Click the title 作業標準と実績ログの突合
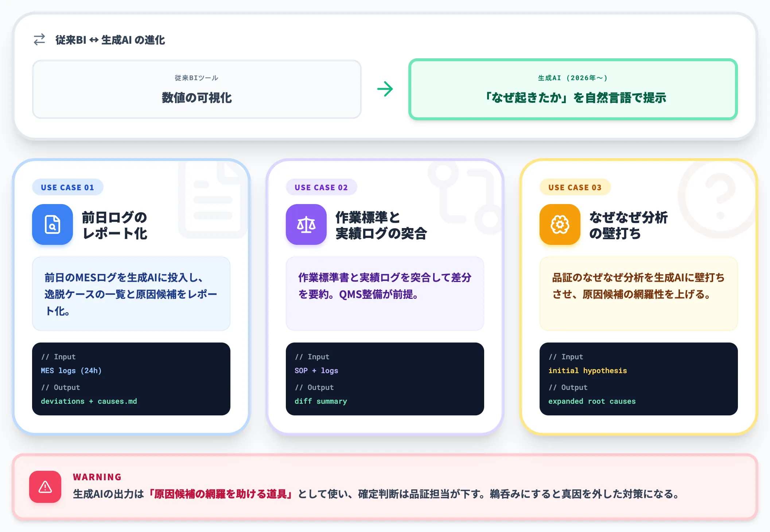The width and height of the screenshot is (770, 532). click(x=381, y=225)
